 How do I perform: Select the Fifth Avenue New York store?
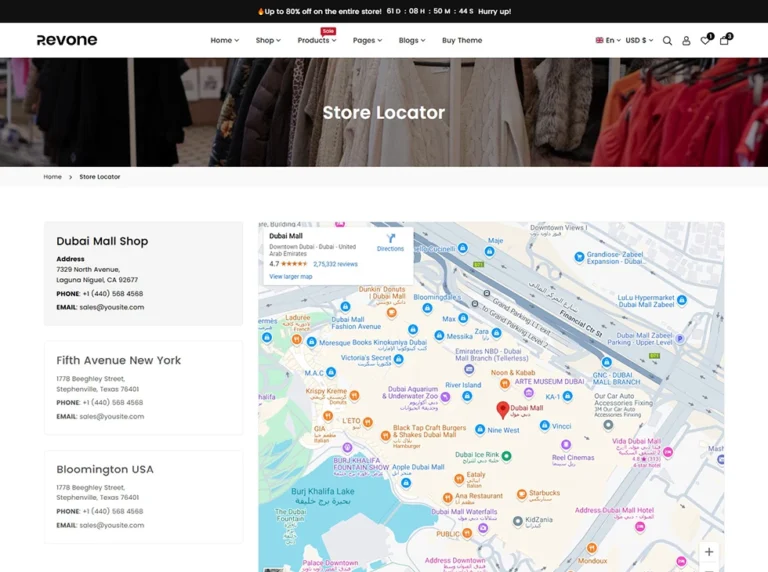coord(144,388)
